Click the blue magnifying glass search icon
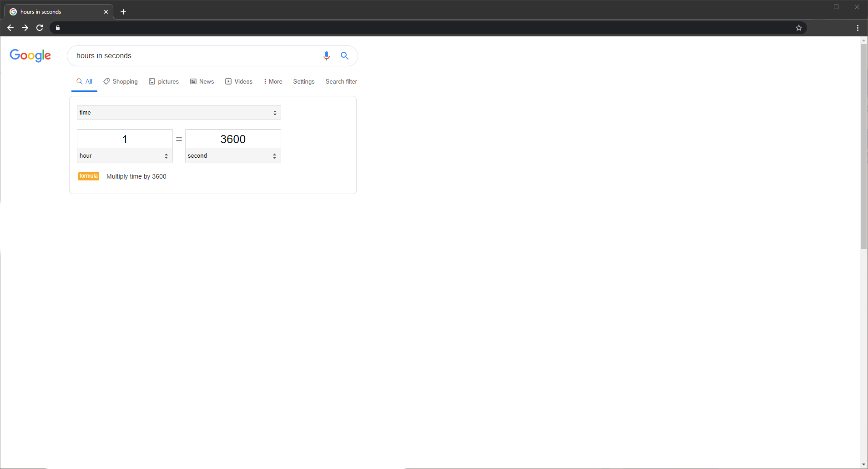Viewport: 868px width, 469px height. coord(344,56)
